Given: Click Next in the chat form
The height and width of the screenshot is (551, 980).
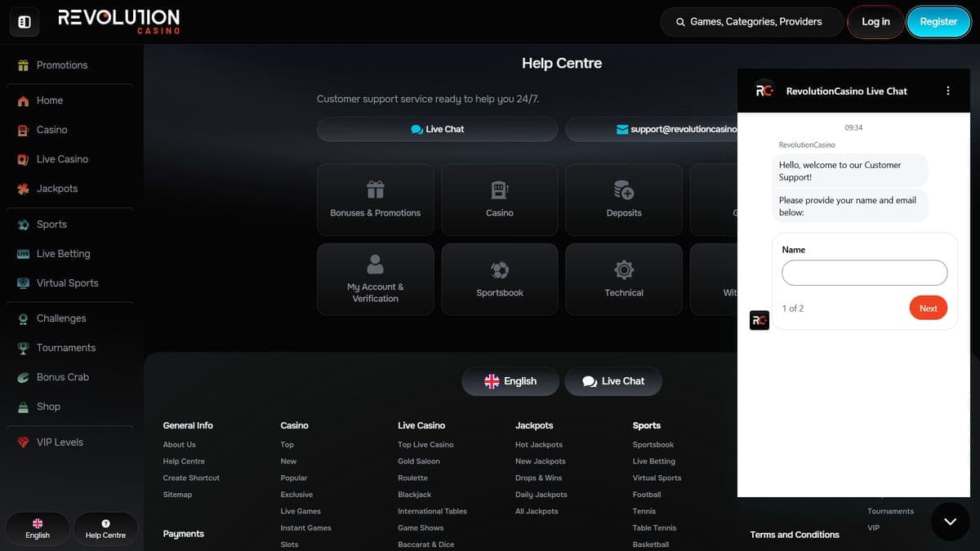Looking at the screenshot, I should point(929,309).
